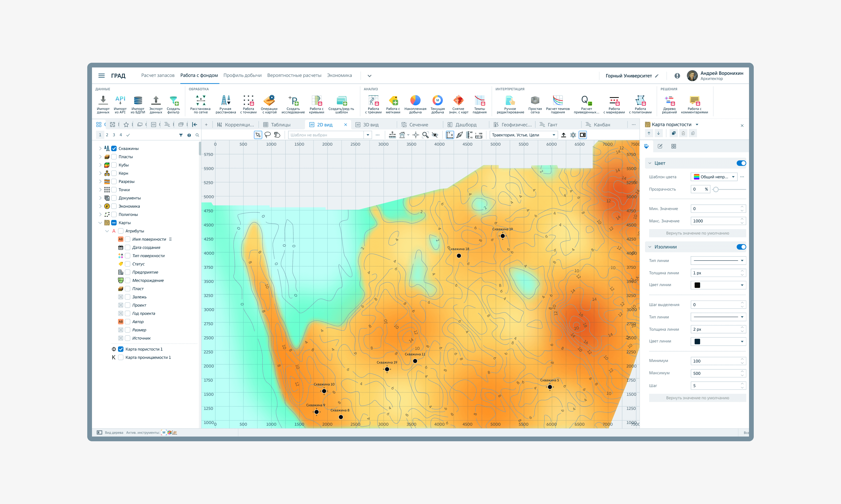Click the Импорт из API icon

click(120, 101)
